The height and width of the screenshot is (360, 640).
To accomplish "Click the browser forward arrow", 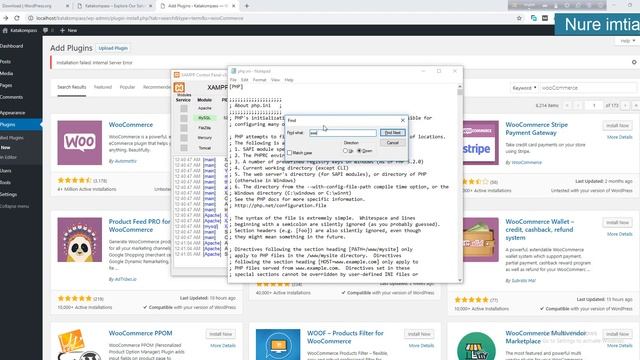I will [5, 18].
